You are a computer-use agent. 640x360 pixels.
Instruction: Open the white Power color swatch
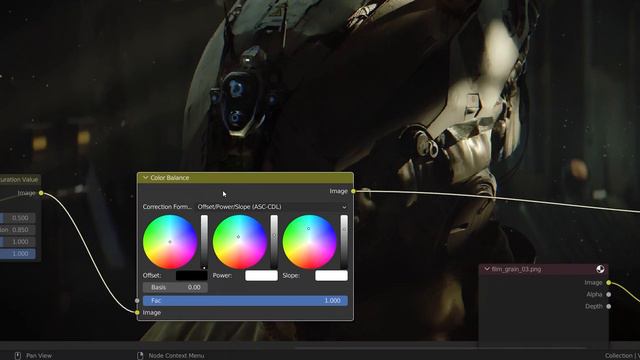coord(261,276)
